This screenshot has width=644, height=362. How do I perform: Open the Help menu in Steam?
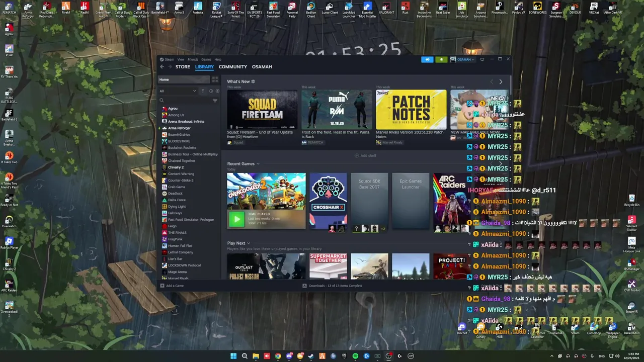click(x=218, y=59)
